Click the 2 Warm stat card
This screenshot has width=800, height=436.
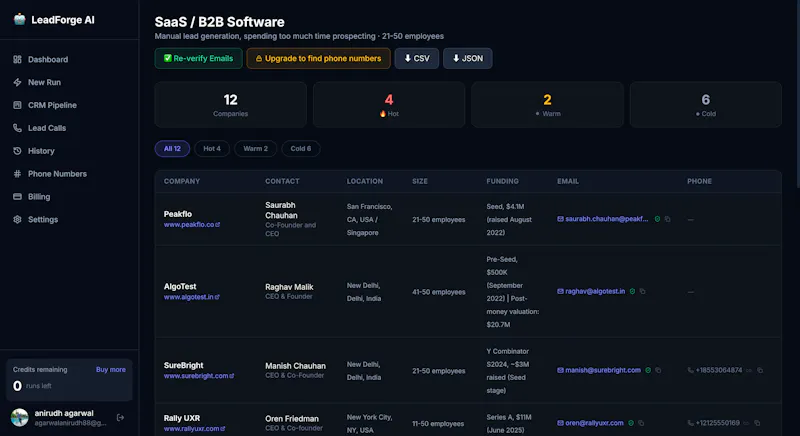547,105
